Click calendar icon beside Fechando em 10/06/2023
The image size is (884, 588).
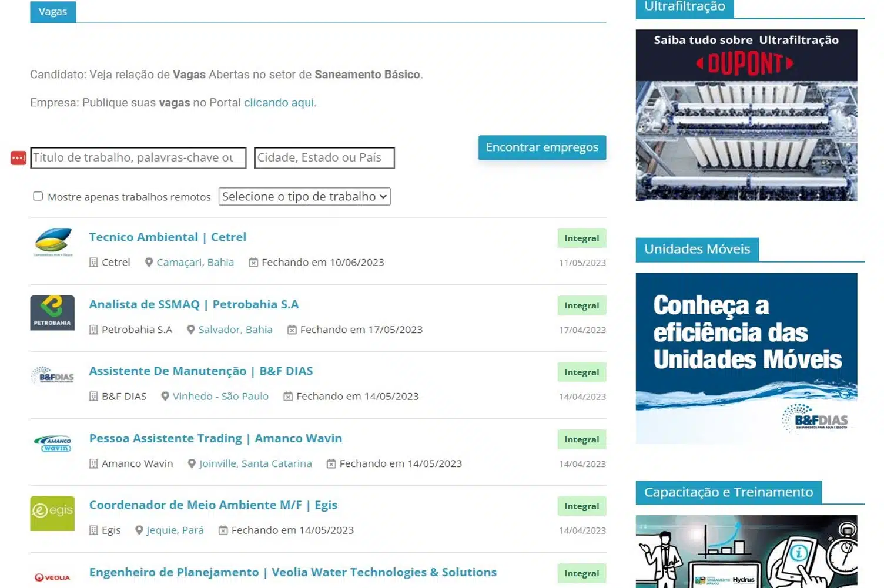point(253,263)
